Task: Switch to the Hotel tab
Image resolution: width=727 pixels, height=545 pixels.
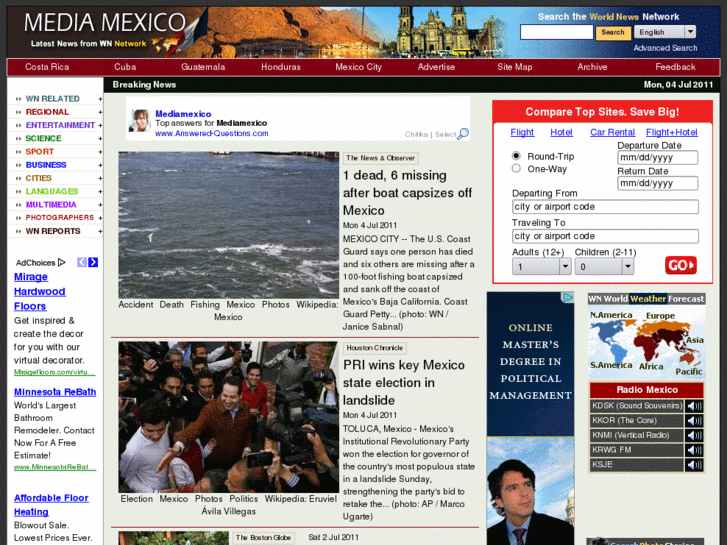Action: (x=561, y=132)
